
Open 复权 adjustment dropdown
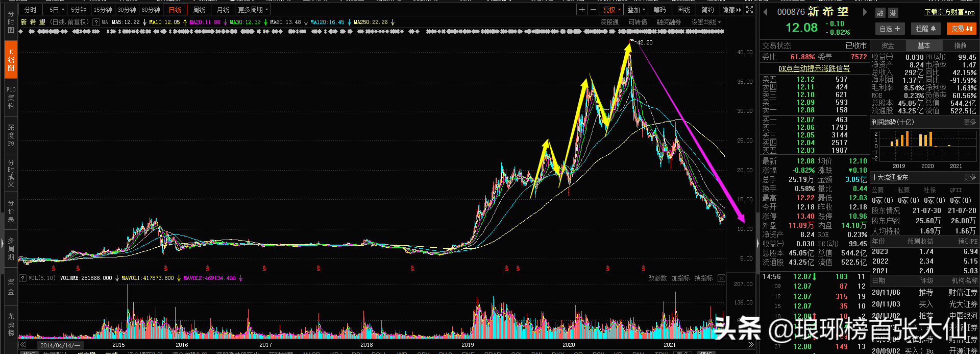coord(611,10)
